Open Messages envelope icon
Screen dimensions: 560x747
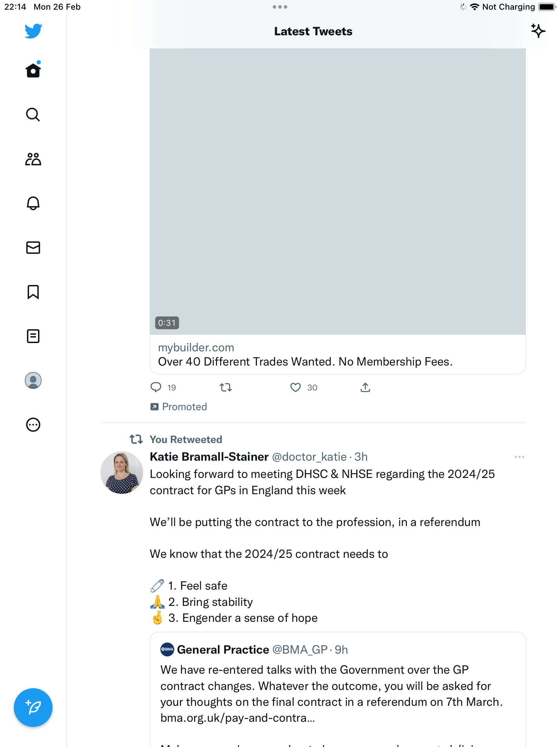(33, 248)
